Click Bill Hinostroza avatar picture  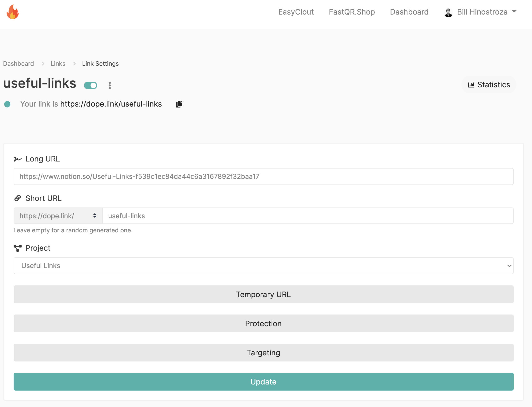tap(448, 13)
